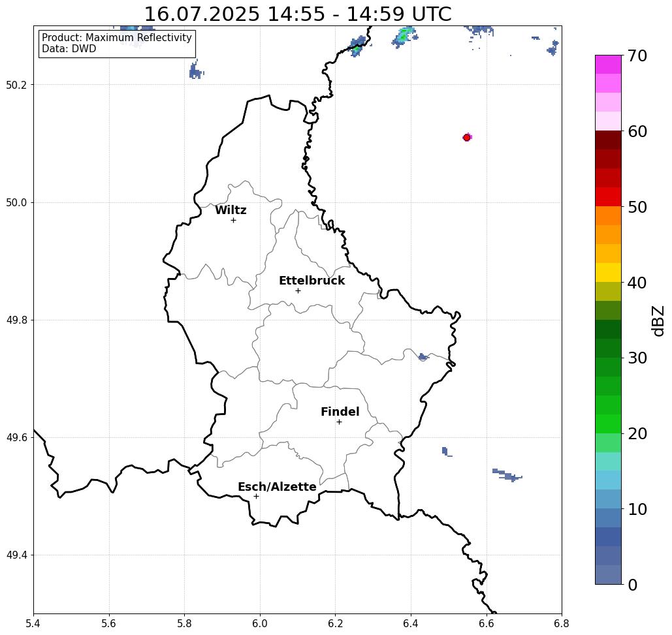
Task: Pick the dark red colorbar swatch below 60
Action: tap(608, 140)
